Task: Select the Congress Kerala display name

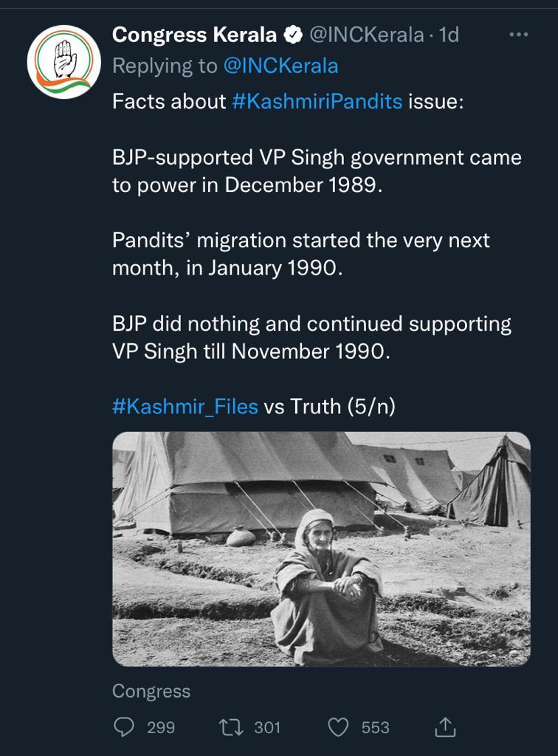Action: tap(194, 34)
